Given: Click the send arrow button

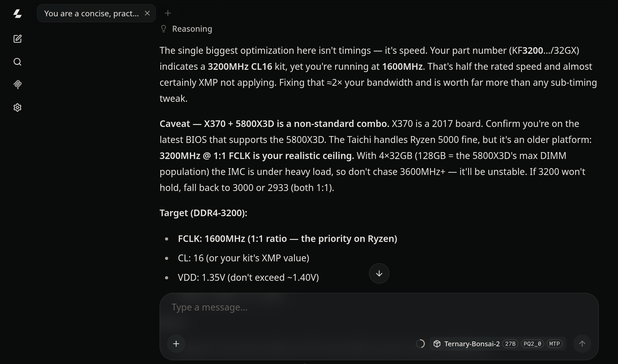Looking at the screenshot, I should point(582,344).
